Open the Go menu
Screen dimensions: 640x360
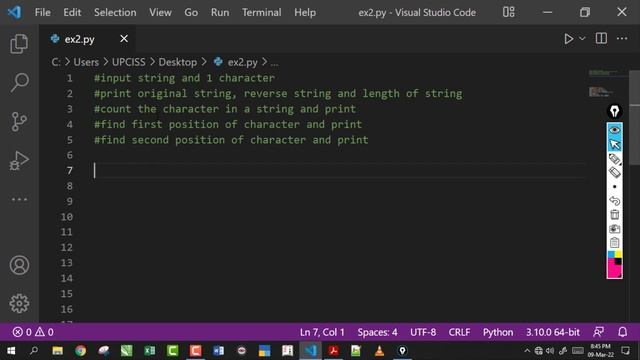click(x=191, y=13)
